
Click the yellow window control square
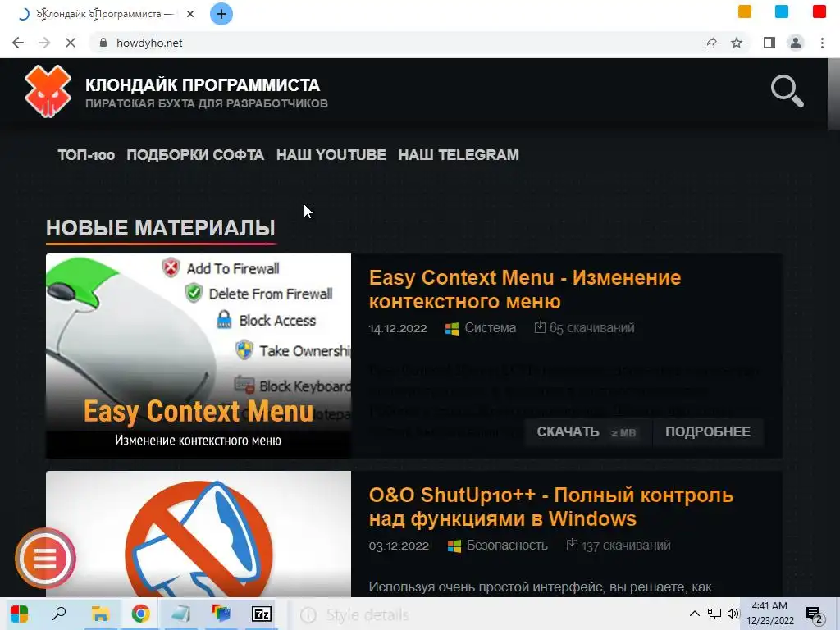pos(745,11)
